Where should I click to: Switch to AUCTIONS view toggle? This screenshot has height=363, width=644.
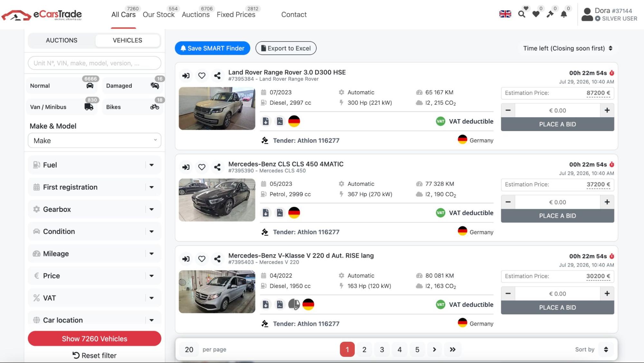point(62,40)
